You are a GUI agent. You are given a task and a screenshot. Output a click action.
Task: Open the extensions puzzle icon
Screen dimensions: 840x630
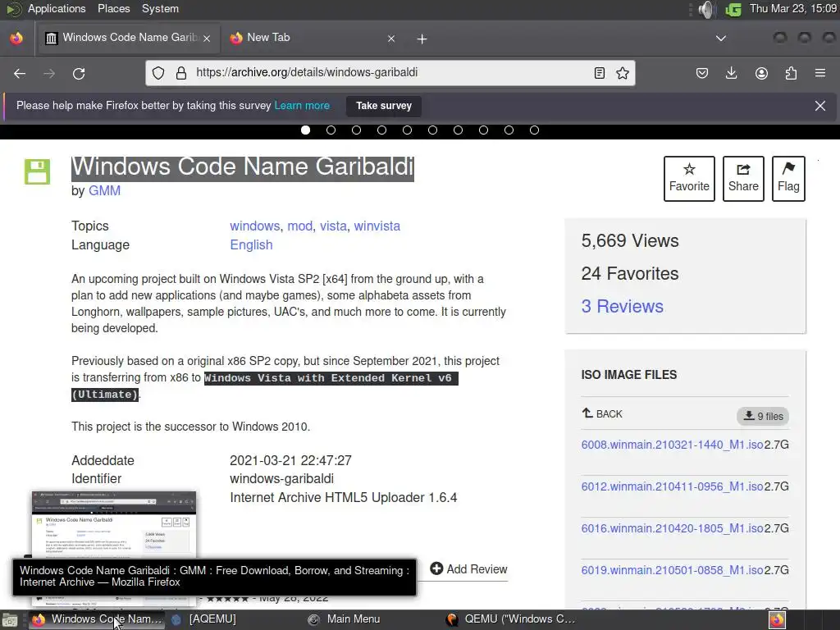791,73
